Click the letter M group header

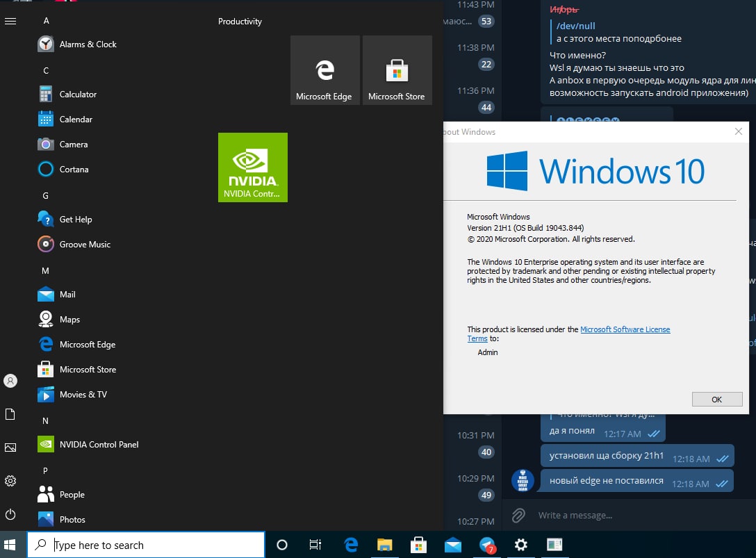point(45,271)
